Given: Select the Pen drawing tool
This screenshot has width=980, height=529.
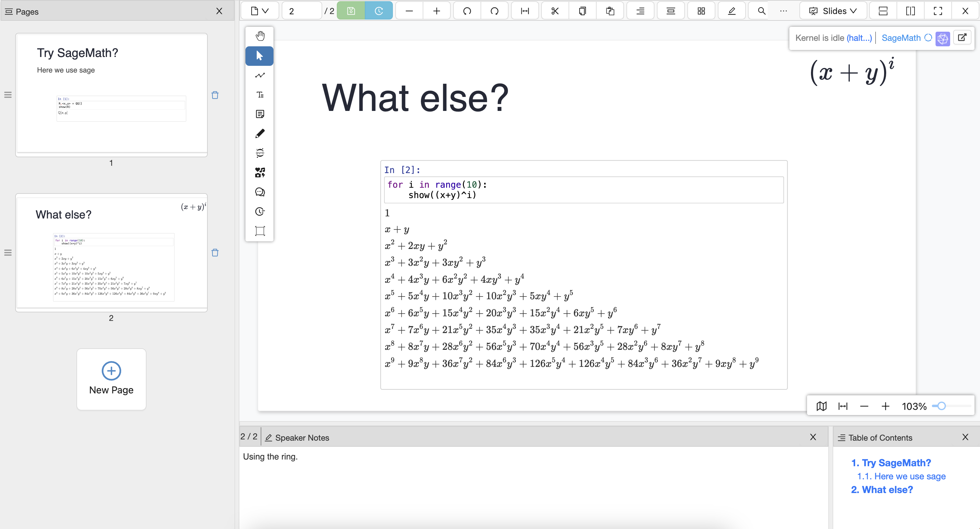Looking at the screenshot, I should tap(260, 133).
